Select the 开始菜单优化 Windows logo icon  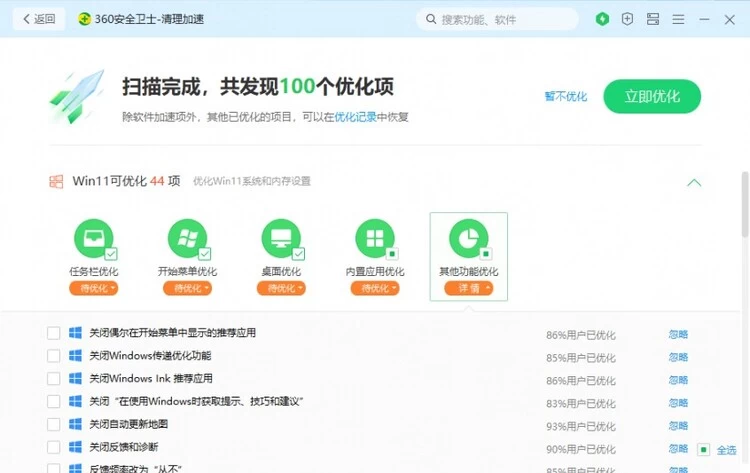[x=187, y=238]
